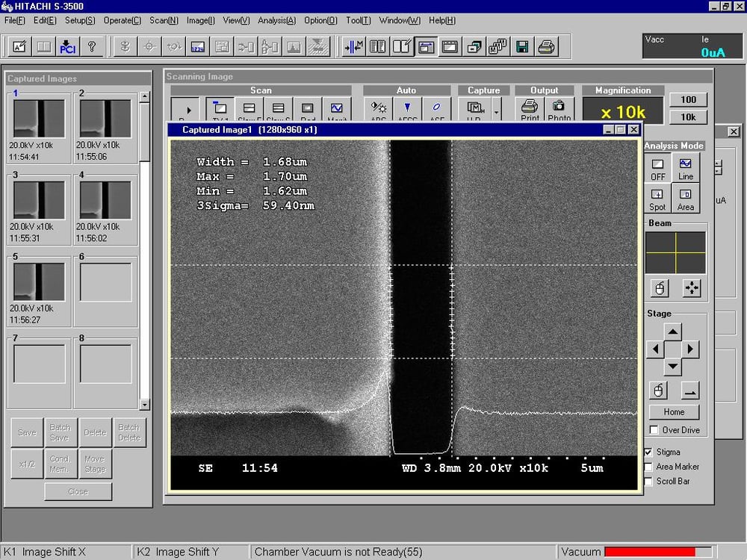
Task: Expand the Capture dropdown arrow
Action: [496, 112]
